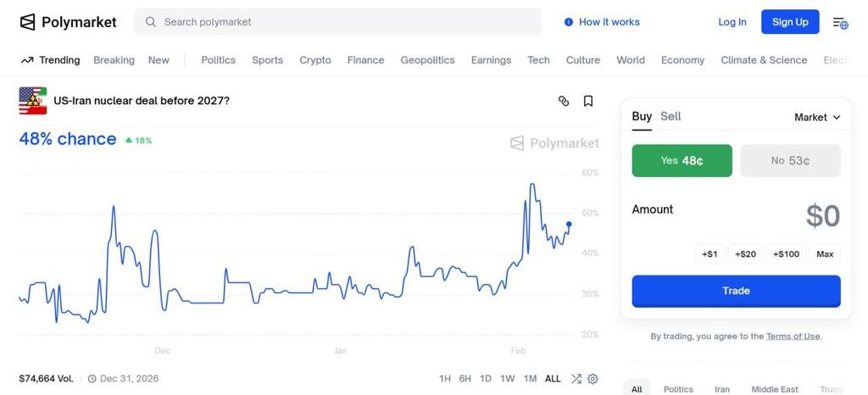Click the shuffle icon beside ALL
This screenshot has width=868, height=395.
click(576, 379)
